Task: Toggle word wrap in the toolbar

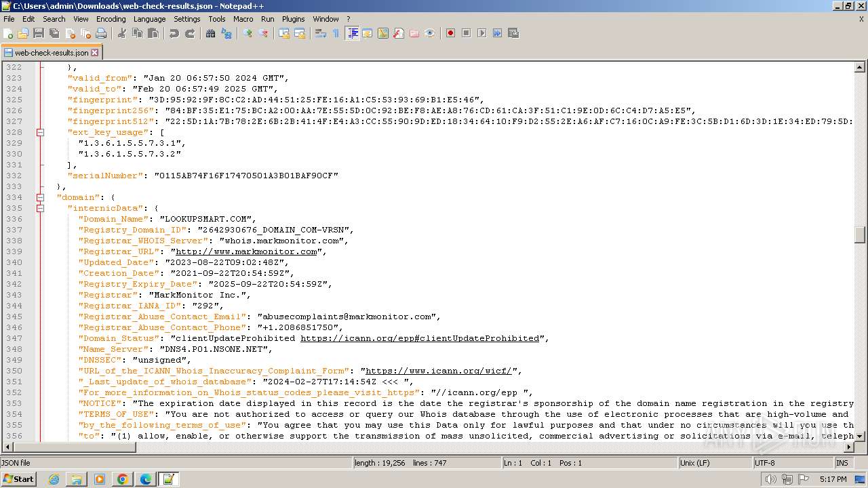Action: (x=321, y=33)
